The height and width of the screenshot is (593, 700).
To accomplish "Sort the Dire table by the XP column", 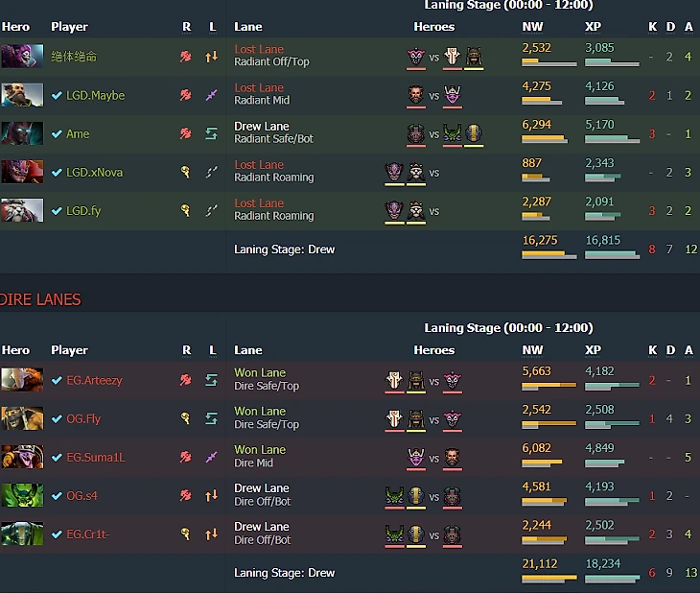I will pos(593,350).
